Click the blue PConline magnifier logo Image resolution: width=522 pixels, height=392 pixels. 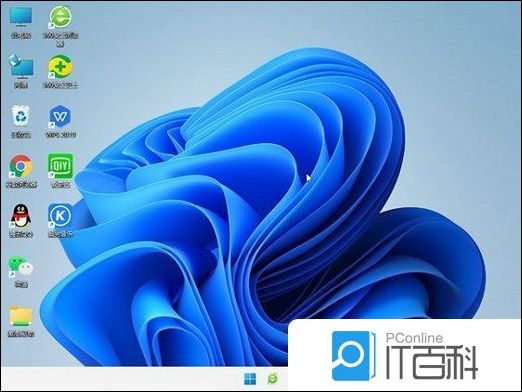(352, 356)
